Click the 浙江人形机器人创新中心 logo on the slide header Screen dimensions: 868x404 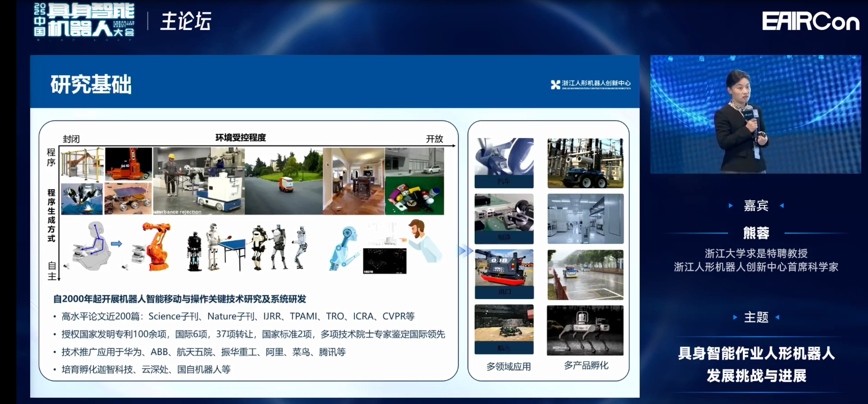pos(590,84)
